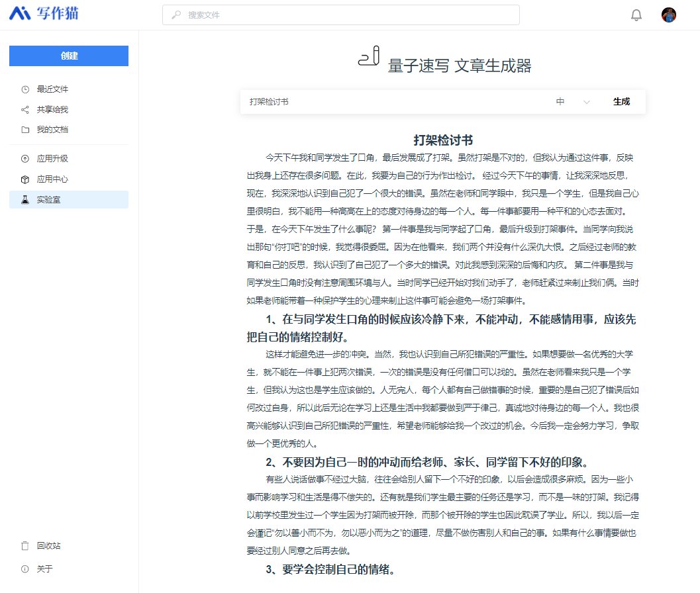Click the 写作猫 logo
The height and width of the screenshot is (593, 700).
44,13
